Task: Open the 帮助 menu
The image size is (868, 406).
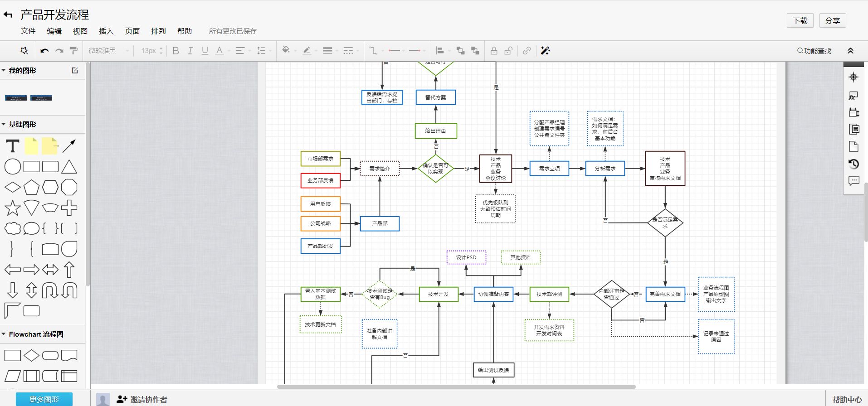Action: click(x=185, y=31)
